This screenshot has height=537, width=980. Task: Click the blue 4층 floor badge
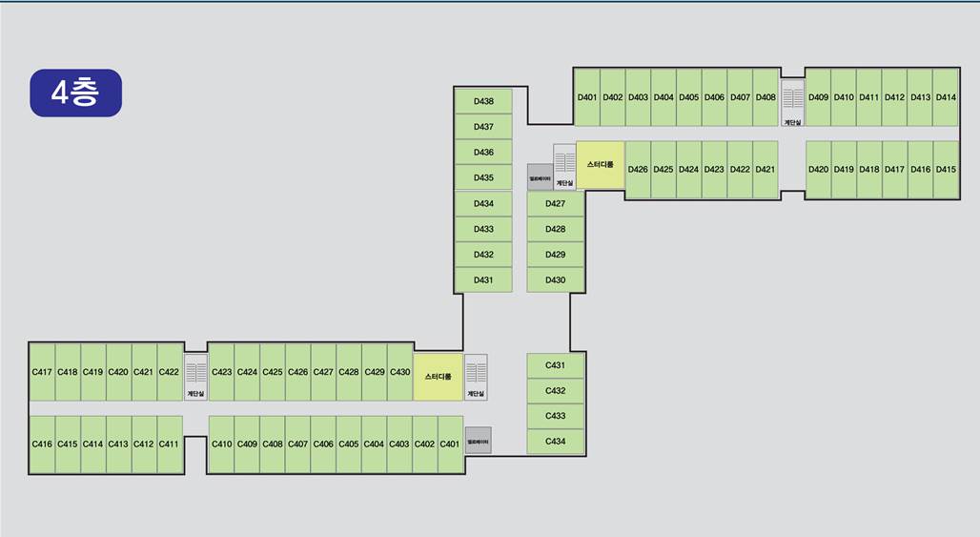[x=75, y=93]
